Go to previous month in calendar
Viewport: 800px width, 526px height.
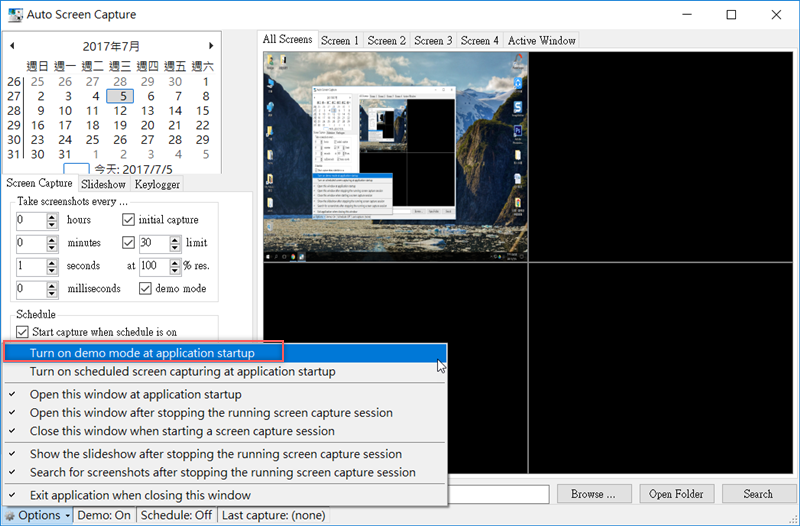(10, 46)
